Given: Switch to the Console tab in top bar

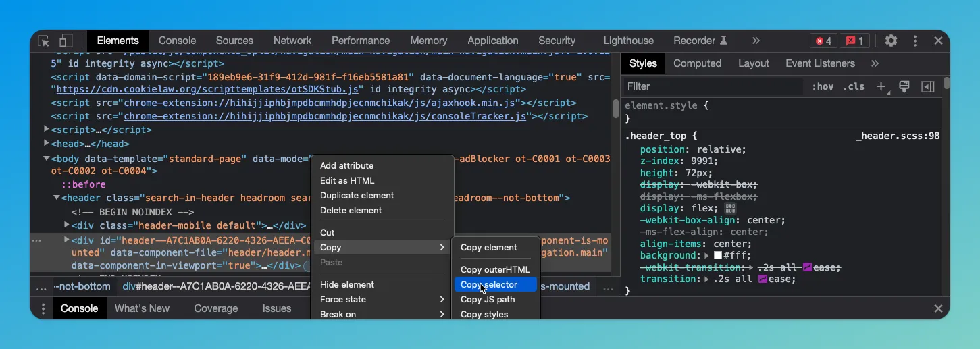Looking at the screenshot, I should pyautogui.click(x=177, y=41).
